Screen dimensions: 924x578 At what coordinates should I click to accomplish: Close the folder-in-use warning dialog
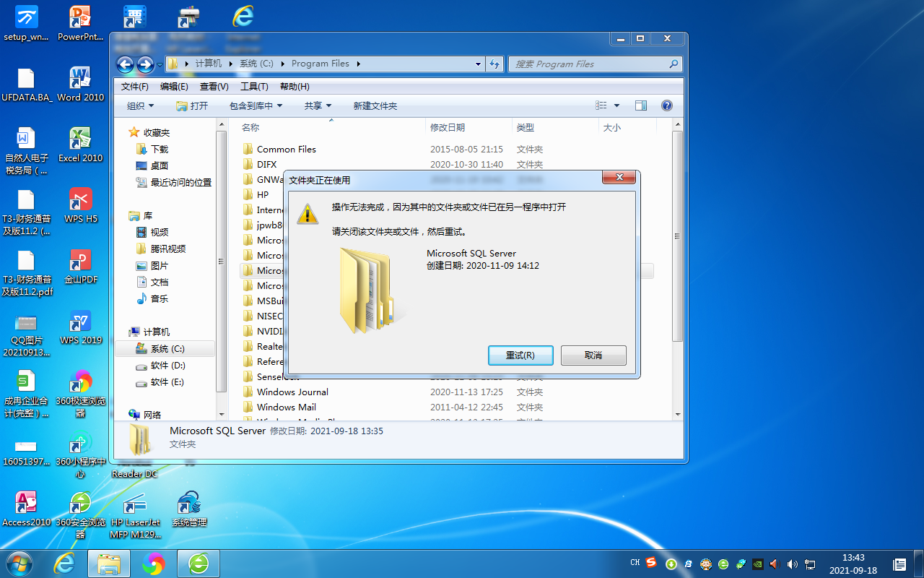(619, 178)
